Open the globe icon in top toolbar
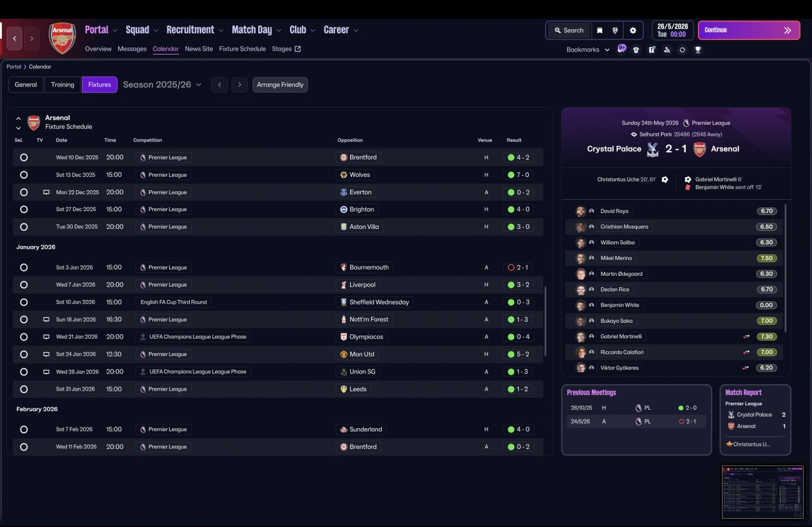Image resolution: width=812 pixels, height=527 pixels. [615, 30]
